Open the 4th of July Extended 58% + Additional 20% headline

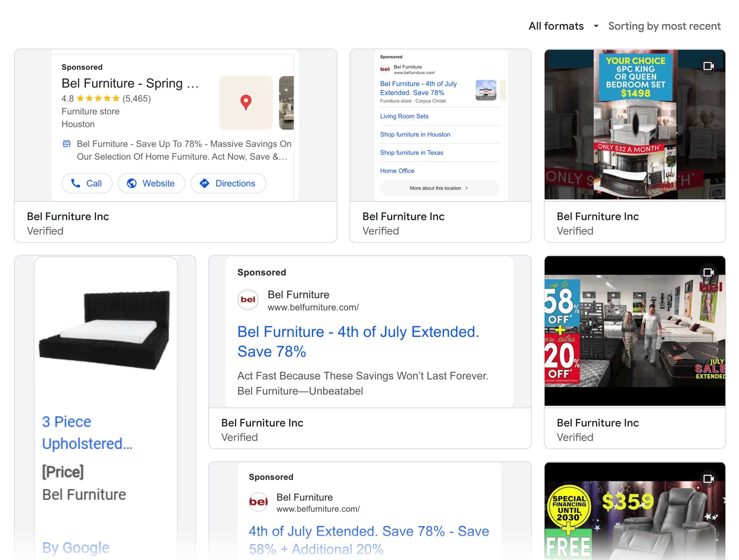click(x=369, y=540)
